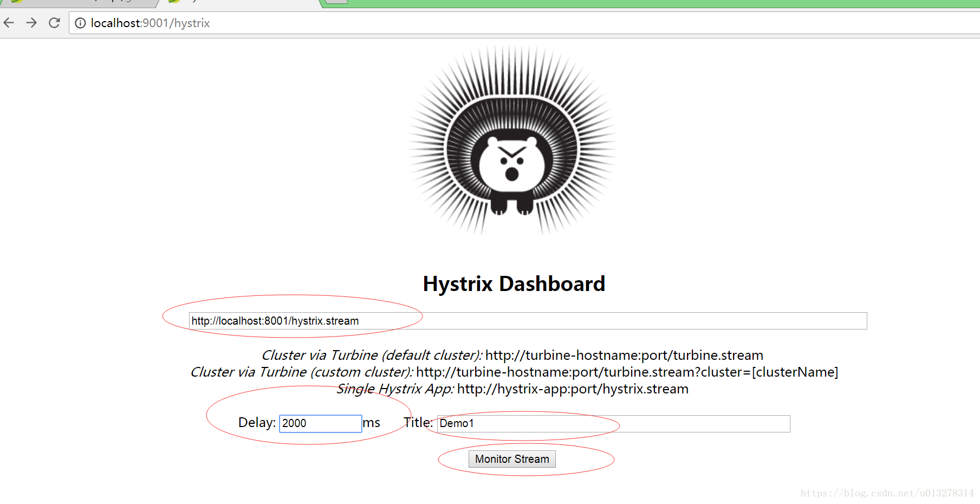Click the Hystrix Dashboard heading
The width and height of the screenshot is (980, 504).
(x=514, y=284)
